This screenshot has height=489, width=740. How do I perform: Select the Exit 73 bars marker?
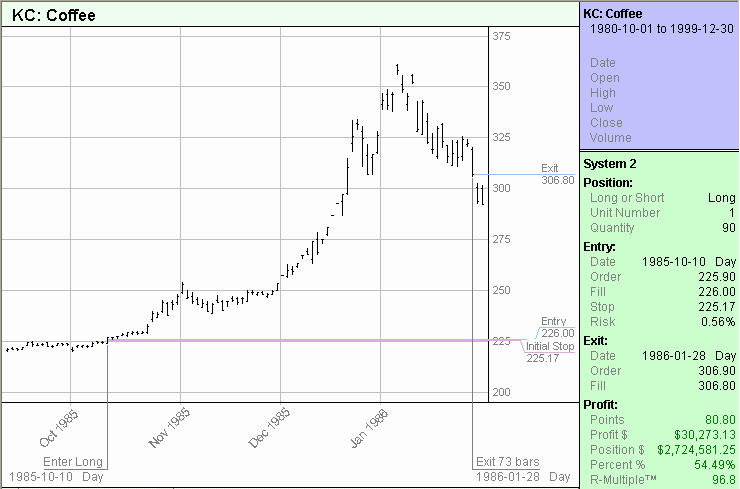coord(506,461)
